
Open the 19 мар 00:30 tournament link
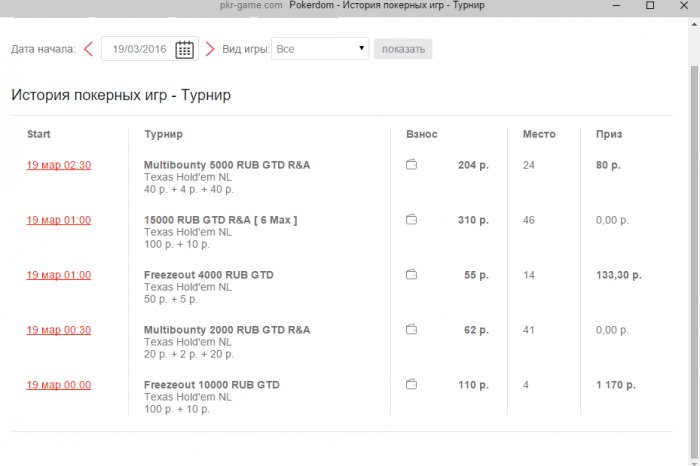tap(59, 330)
